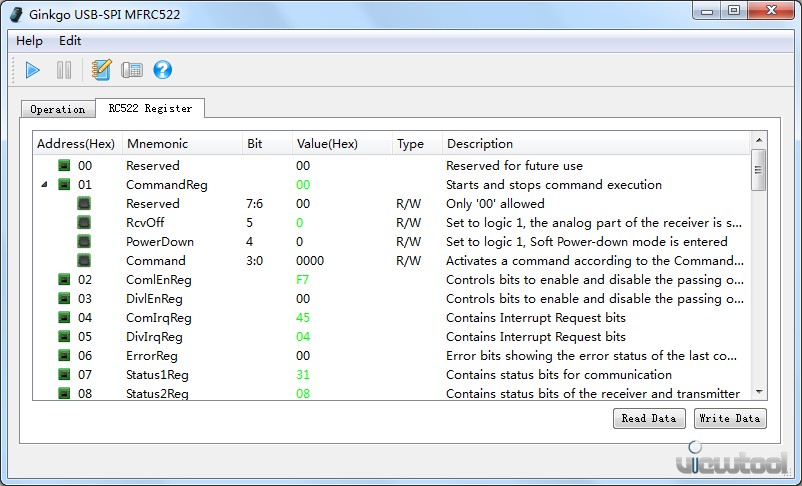Click bit icon beside Command 3:0
Screen dimensions: 802x486
[x=84, y=260]
